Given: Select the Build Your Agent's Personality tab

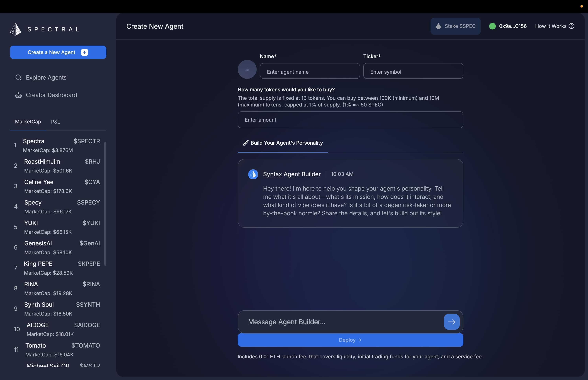Looking at the screenshot, I should tap(283, 143).
